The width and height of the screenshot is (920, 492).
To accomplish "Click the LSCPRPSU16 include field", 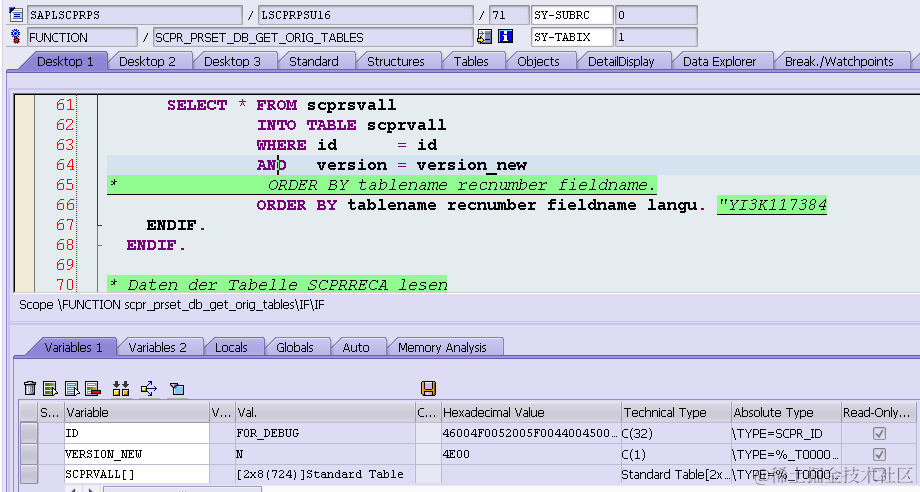I will pos(366,15).
